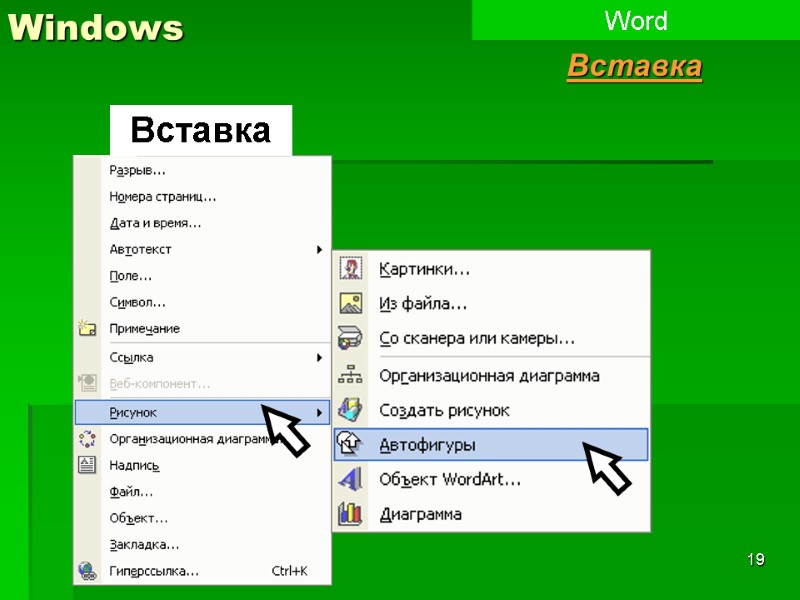Click the Примечание note icon
800x600 pixels.
pyautogui.click(x=87, y=328)
